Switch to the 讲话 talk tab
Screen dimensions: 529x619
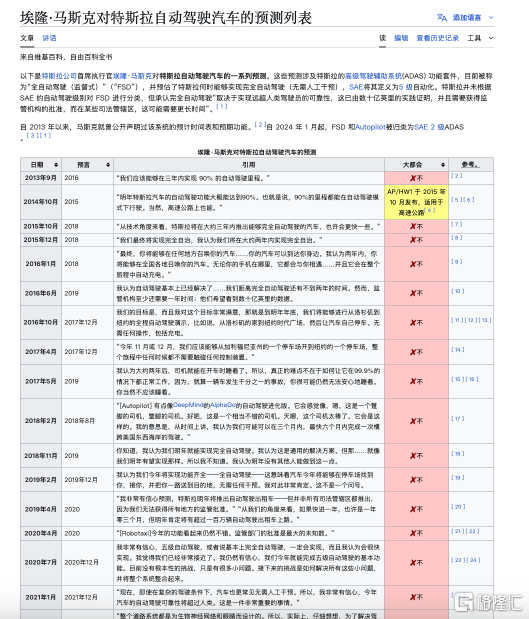pos(49,38)
